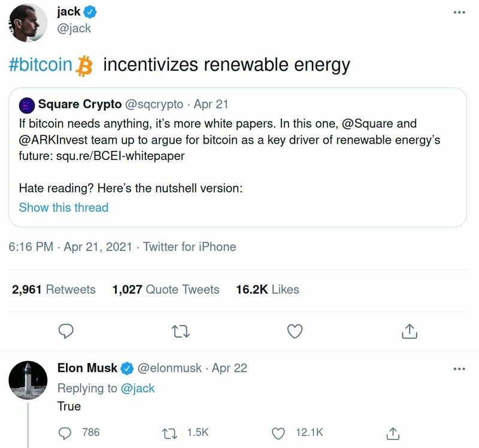This screenshot has width=479, height=448.
Task: Share Elon Musk's reply
Action: click(393, 432)
